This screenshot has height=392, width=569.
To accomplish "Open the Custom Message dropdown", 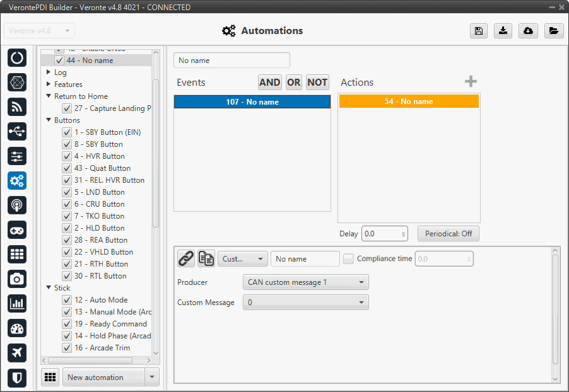I will click(305, 303).
